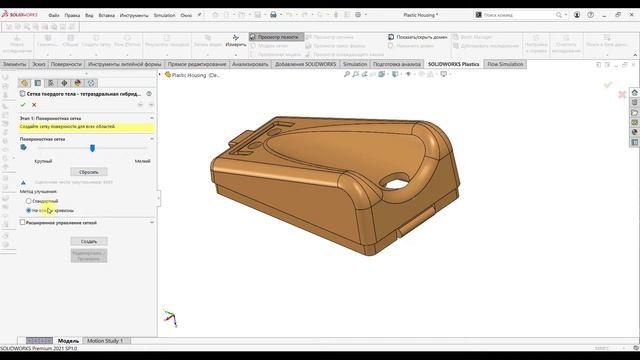
Task: Open the PropertyManager panel tab
Action: coord(38,83)
